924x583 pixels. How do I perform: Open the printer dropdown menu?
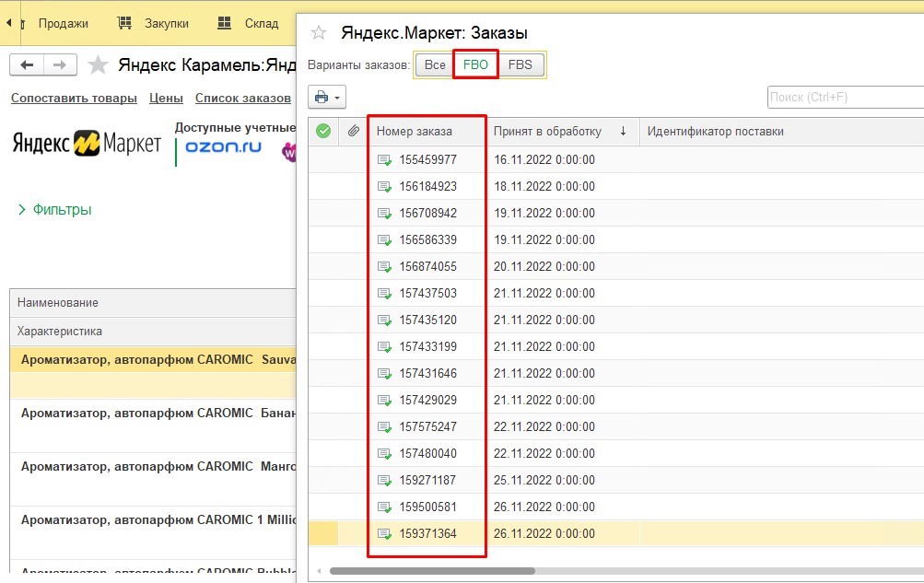(327, 98)
